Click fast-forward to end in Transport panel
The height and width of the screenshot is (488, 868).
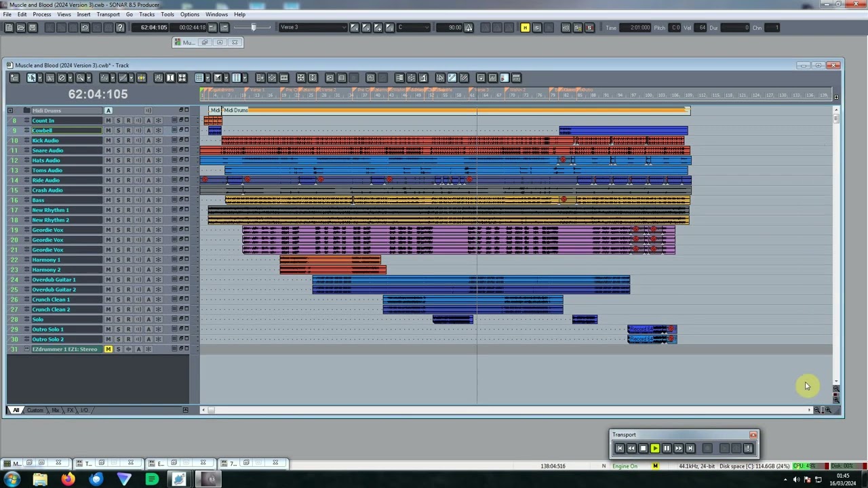[x=690, y=448]
